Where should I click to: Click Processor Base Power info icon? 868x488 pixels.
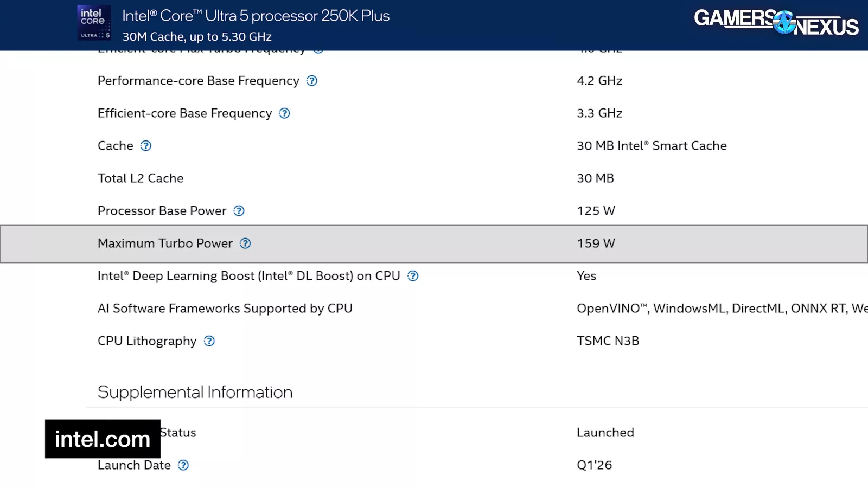pos(239,211)
